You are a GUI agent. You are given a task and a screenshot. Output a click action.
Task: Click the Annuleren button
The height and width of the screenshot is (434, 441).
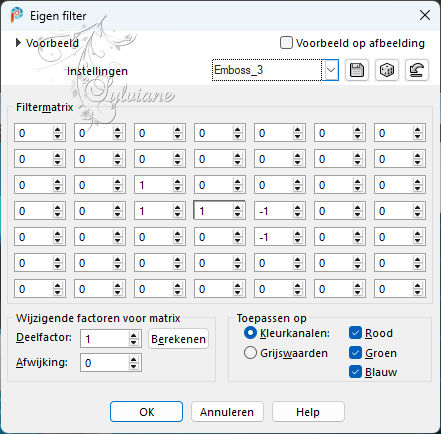(x=227, y=412)
